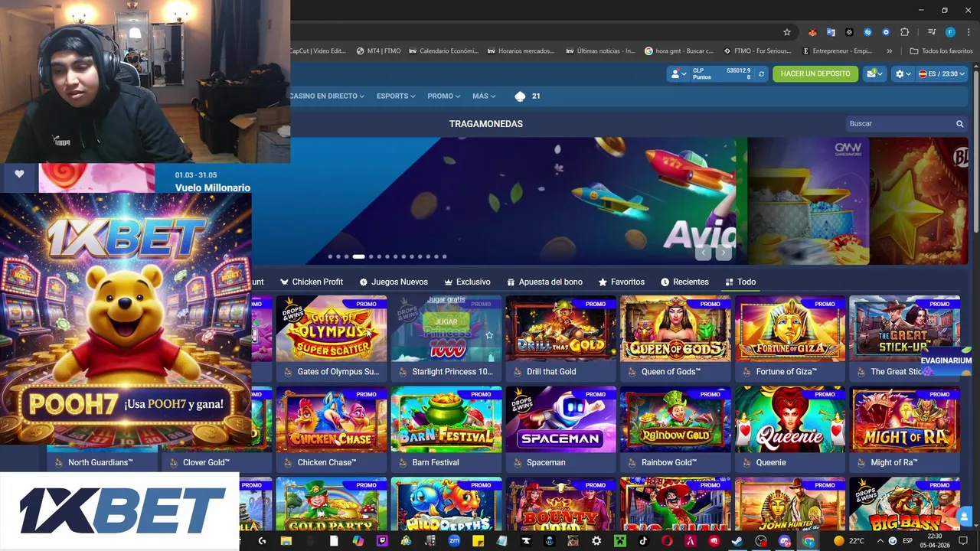The image size is (980, 551).
Task: Open the Might of Ra thumbnail
Action: [905, 419]
